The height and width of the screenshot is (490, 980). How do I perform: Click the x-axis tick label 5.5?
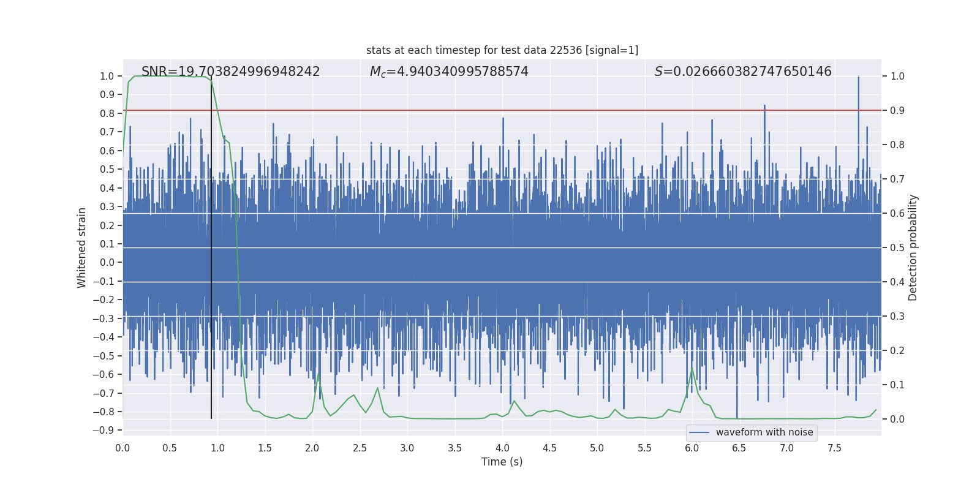tap(644, 448)
